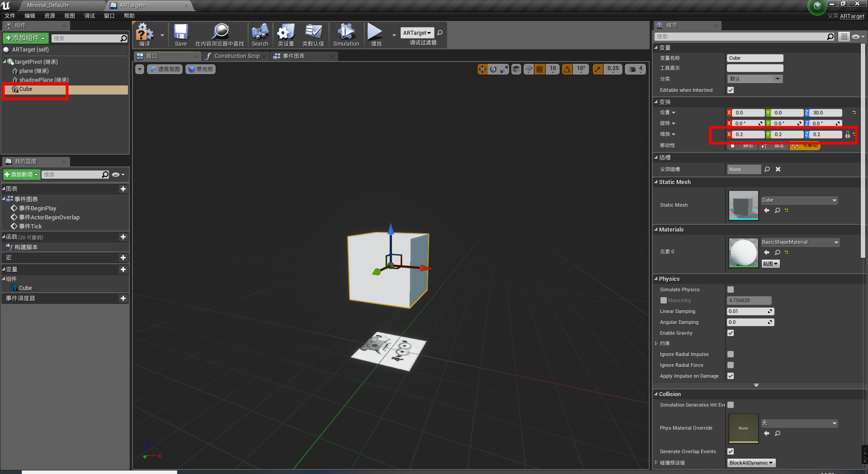Uncheck Editable when Inherited
This screenshot has height=474, width=868.
(731, 90)
